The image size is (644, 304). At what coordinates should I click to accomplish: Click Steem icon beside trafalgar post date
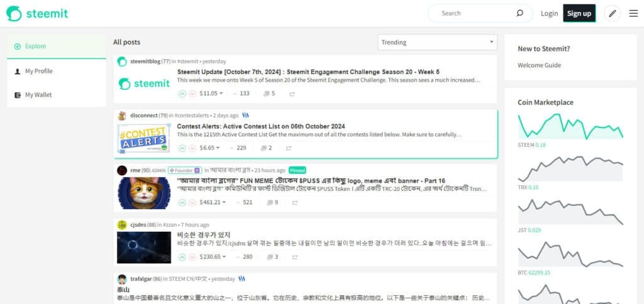coord(242,279)
